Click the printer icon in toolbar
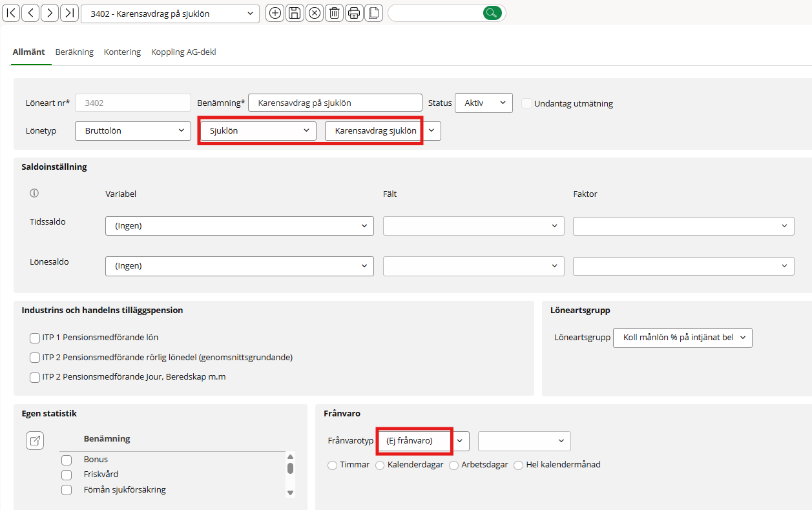 (353, 13)
